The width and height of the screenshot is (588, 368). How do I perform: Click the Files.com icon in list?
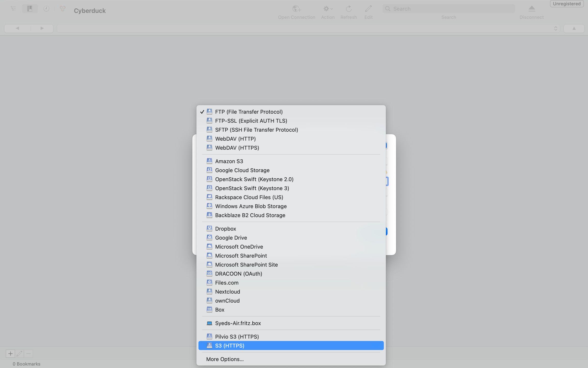tap(209, 282)
